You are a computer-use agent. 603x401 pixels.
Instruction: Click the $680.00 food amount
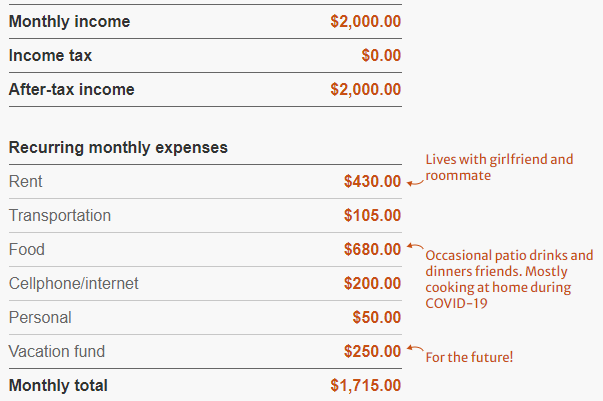coord(372,250)
